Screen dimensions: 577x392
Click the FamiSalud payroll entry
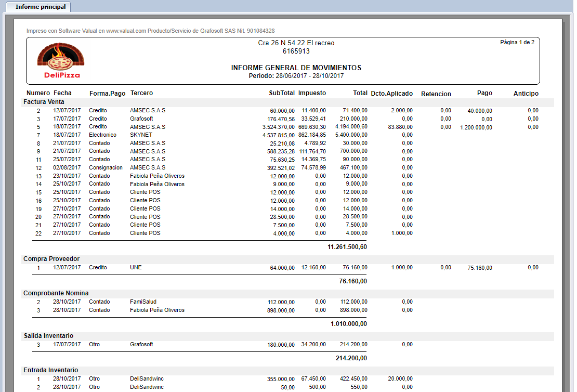(x=143, y=302)
